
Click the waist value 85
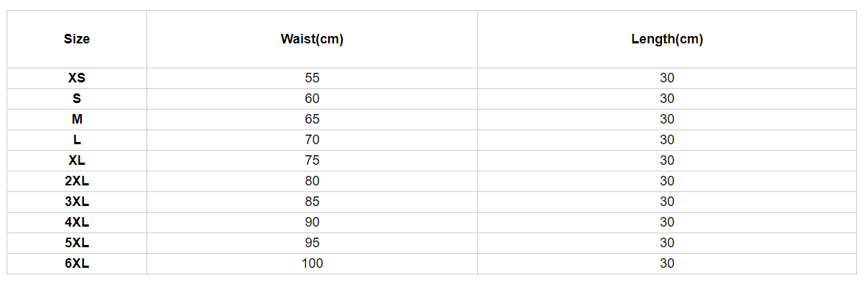coord(312,202)
